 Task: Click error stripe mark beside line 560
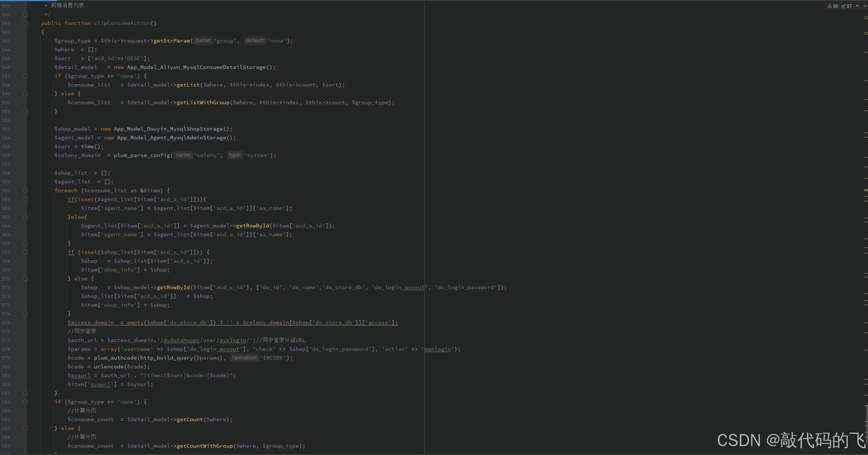[866, 190]
